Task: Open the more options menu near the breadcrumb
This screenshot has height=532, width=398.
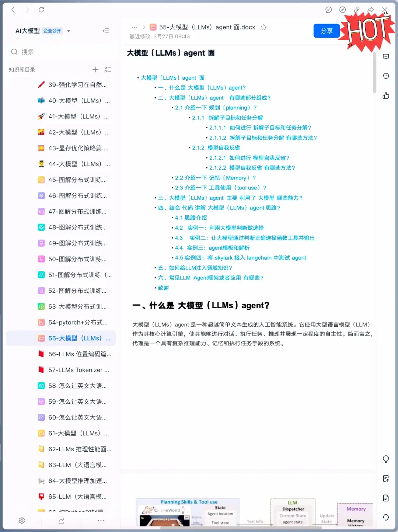Action: pos(135,27)
